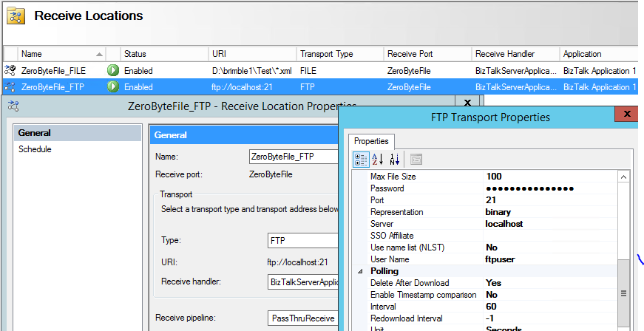Viewport: 644px width, 331px height.
Task: Click the Yes value for Delete After Download
Action: click(x=493, y=282)
